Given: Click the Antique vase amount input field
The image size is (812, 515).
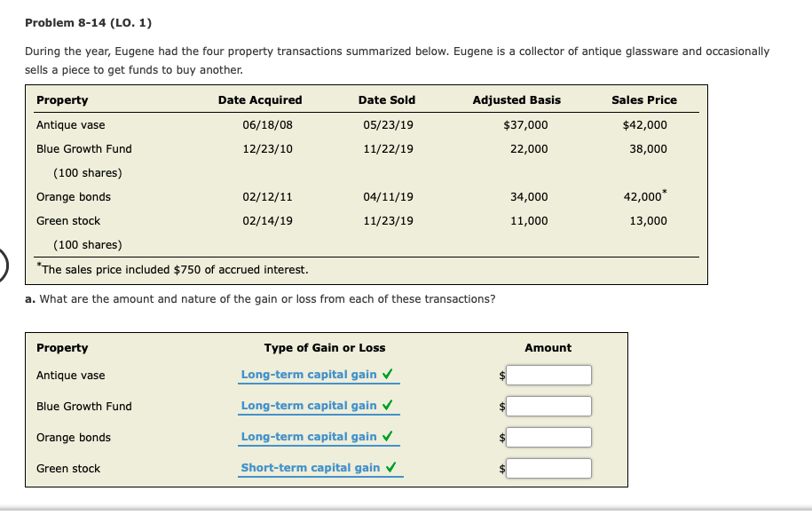Looking at the screenshot, I should [548, 375].
